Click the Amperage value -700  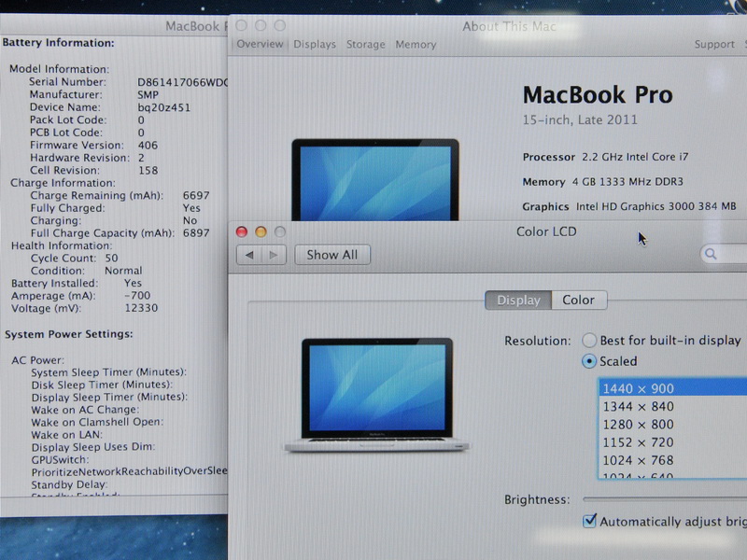point(137,296)
